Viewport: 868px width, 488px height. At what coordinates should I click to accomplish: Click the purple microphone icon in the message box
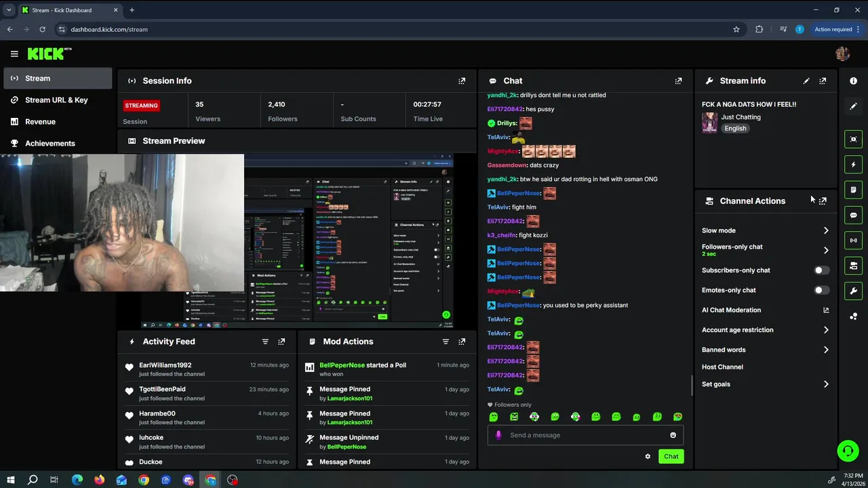(498, 435)
